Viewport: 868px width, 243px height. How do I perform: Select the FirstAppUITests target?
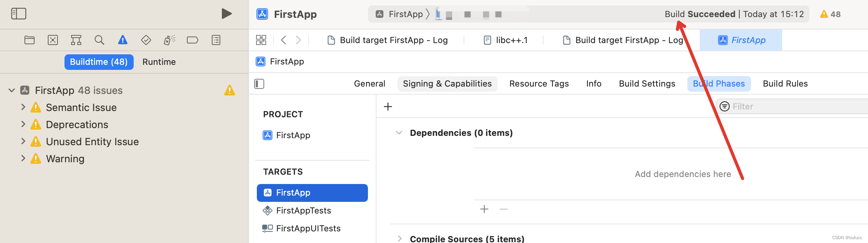click(308, 228)
